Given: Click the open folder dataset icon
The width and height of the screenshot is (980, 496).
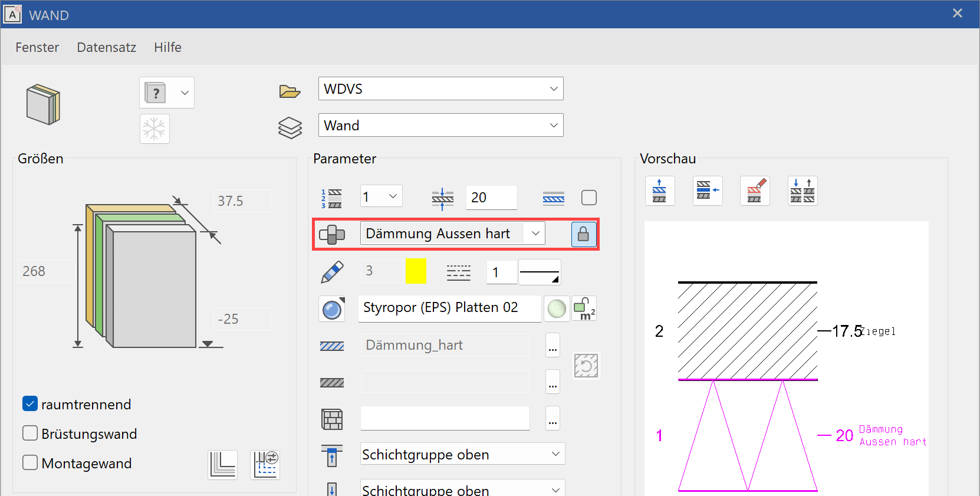Looking at the screenshot, I should (x=290, y=91).
